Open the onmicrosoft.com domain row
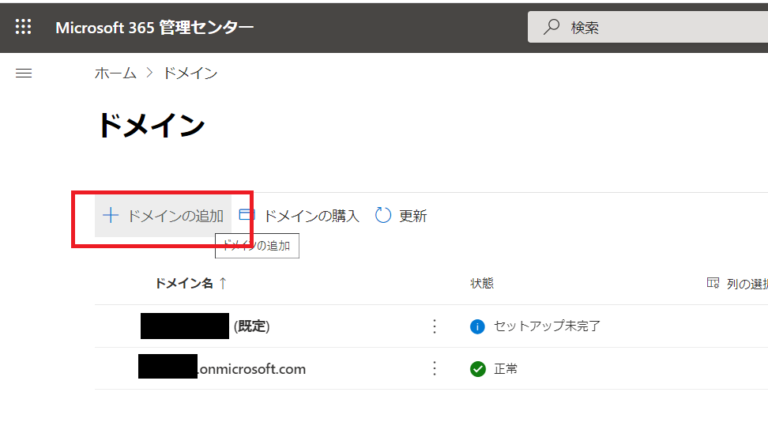Viewport: 768px width, 426px height. tap(251, 369)
